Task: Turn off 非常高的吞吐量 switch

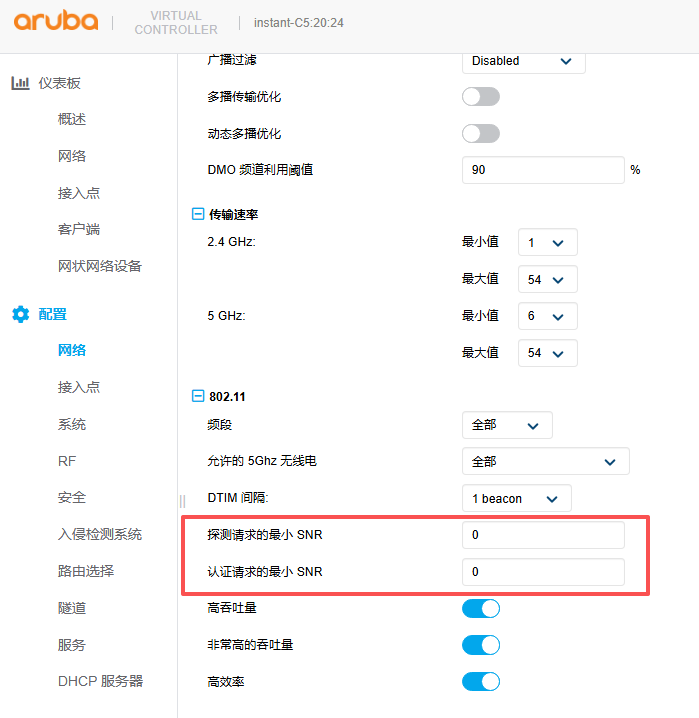Action: point(480,645)
